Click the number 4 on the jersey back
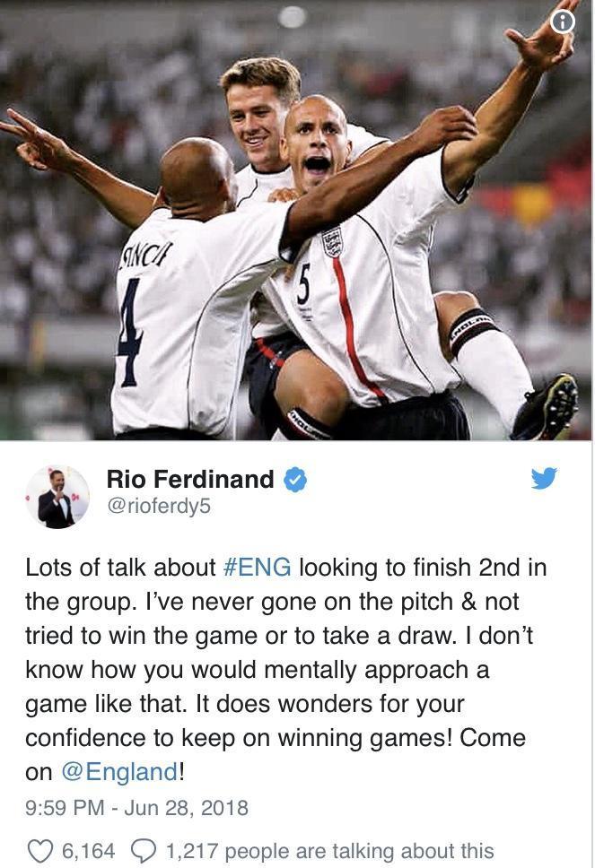Viewport: 595px width, 868px height. pos(129,332)
